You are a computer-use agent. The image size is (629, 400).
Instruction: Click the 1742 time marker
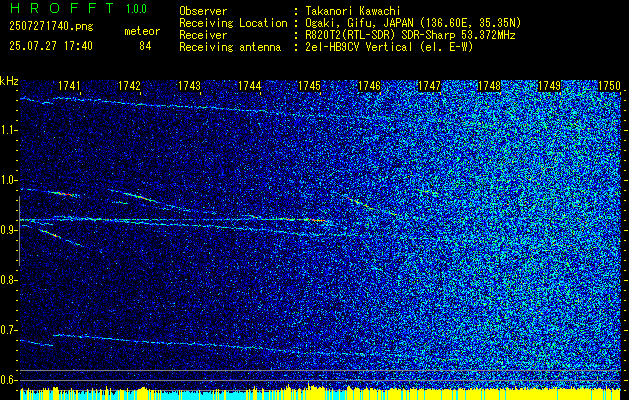[x=130, y=86]
